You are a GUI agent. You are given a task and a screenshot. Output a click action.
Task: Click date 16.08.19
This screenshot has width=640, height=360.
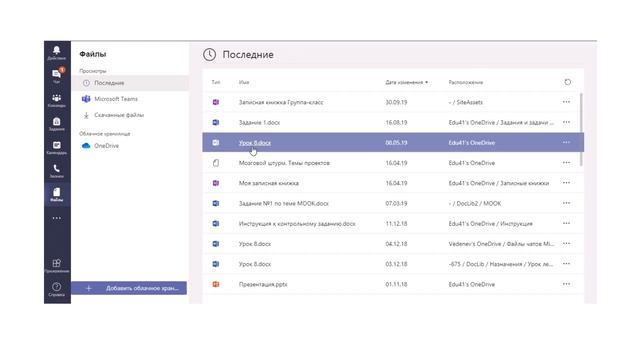coord(396,122)
